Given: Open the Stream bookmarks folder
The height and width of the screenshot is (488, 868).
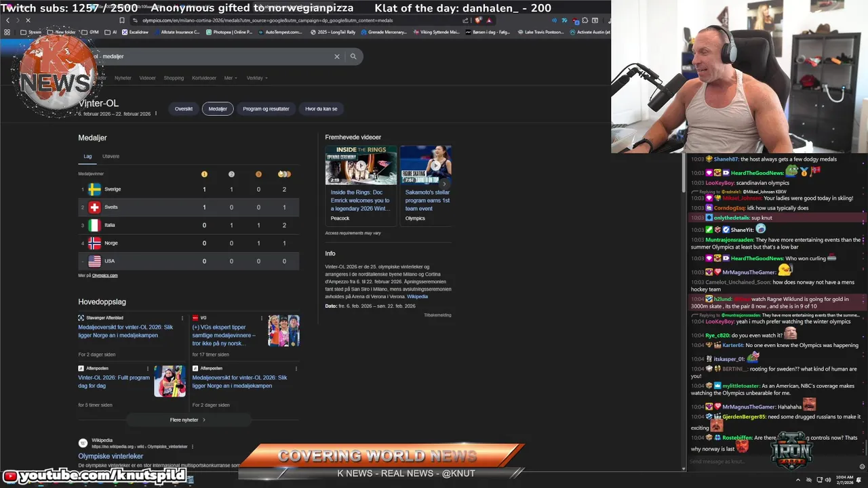Looking at the screenshot, I should point(31,32).
